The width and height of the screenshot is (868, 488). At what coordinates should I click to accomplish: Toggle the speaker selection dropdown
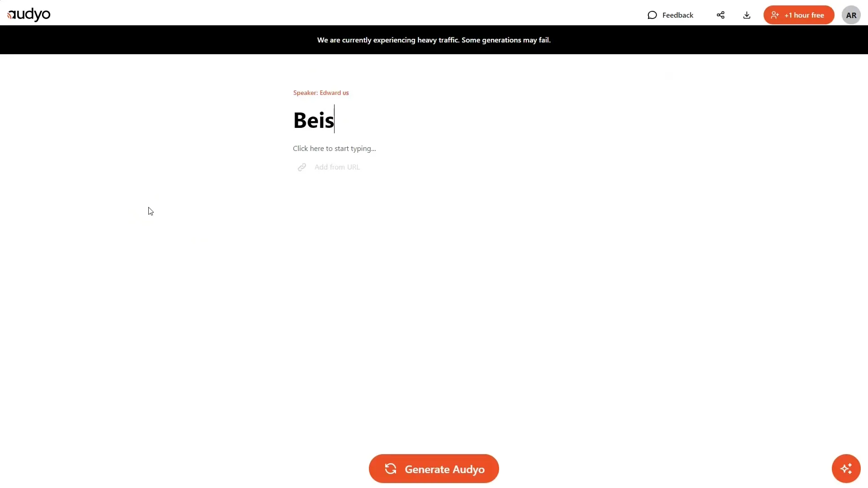(x=321, y=92)
